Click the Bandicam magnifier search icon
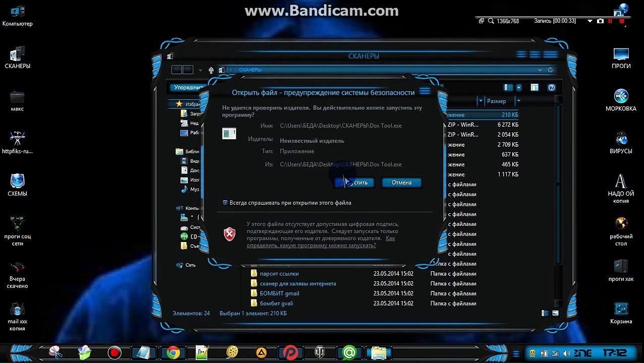Viewport: 644px width, 363px height. (x=491, y=21)
